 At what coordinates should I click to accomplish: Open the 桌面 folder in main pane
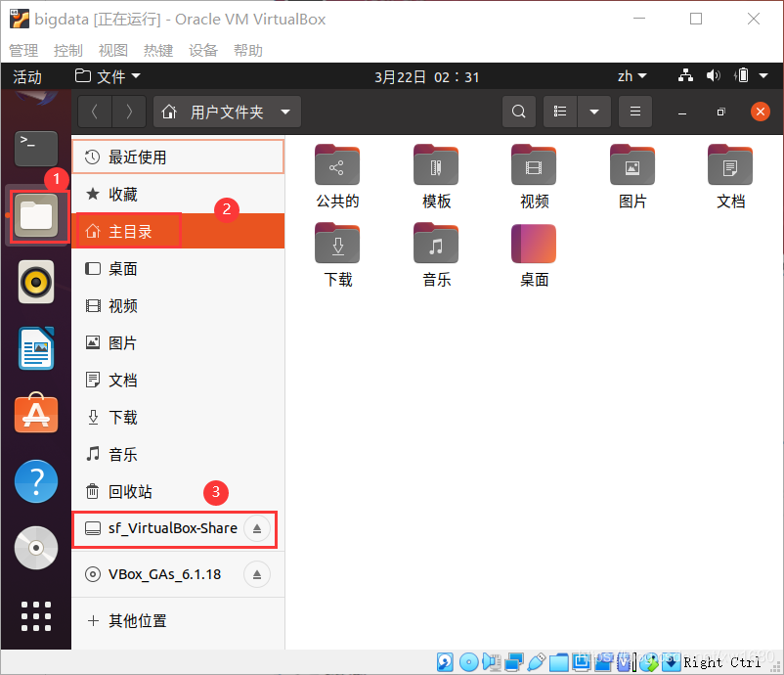tap(534, 254)
